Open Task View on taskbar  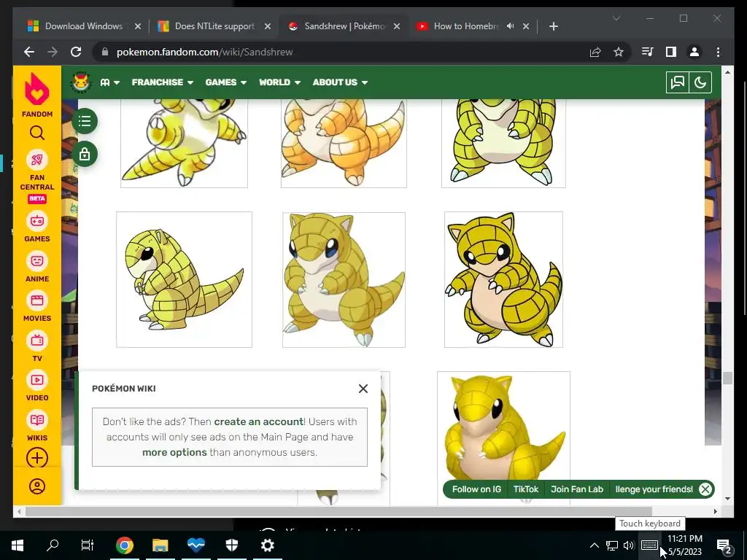click(x=88, y=545)
